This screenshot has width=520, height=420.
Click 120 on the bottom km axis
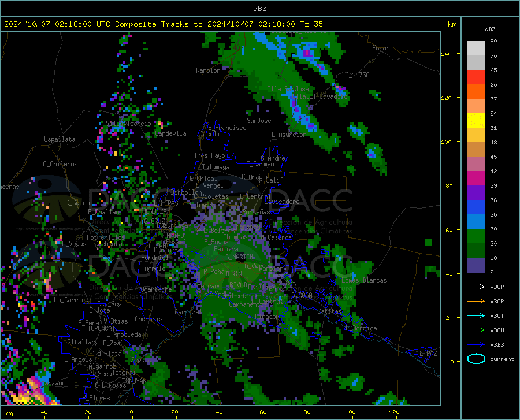point(394,412)
